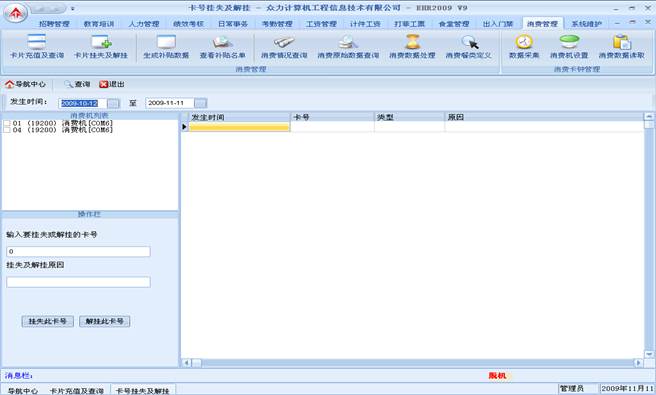This screenshot has width=656, height=395.
Task: Switch to 日常事务 ribbon tab
Action: (233, 24)
